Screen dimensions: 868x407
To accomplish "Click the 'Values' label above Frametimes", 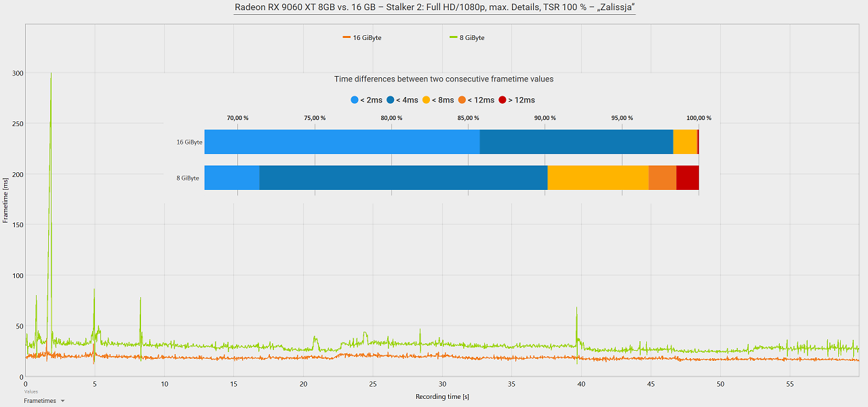I will click(31, 391).
